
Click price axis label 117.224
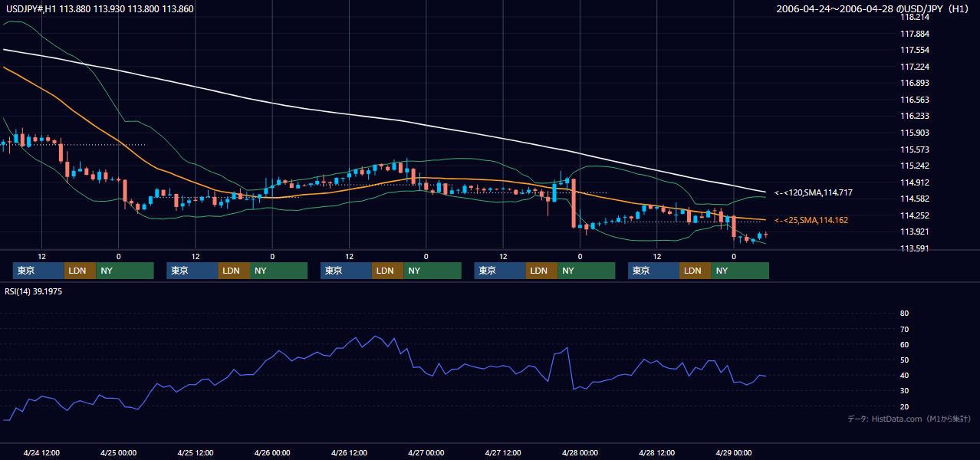pyautogui.click(x=914, y=67)
